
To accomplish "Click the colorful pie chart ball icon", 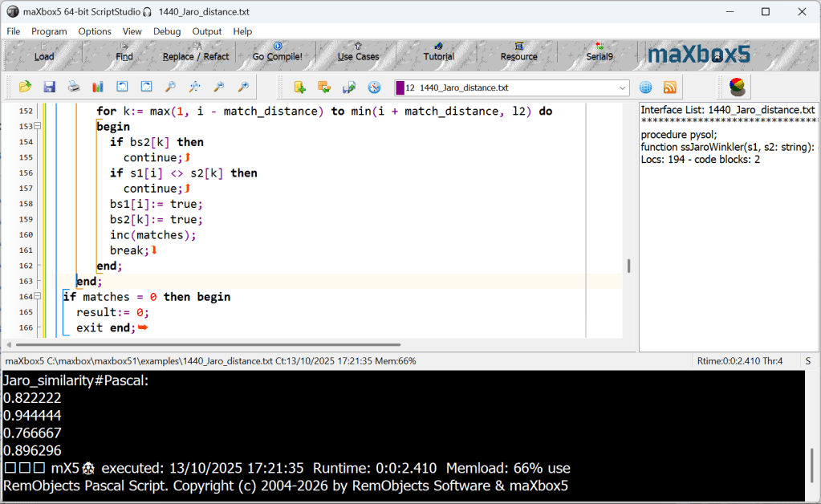I will (x=737, y=87).
